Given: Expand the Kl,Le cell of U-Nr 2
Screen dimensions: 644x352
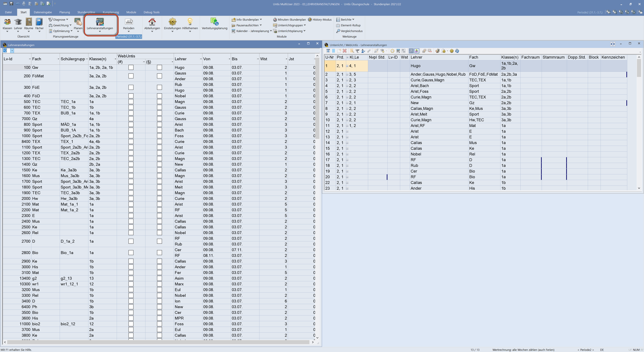Looking at the screenshot, I should click(x=347, y=74).
